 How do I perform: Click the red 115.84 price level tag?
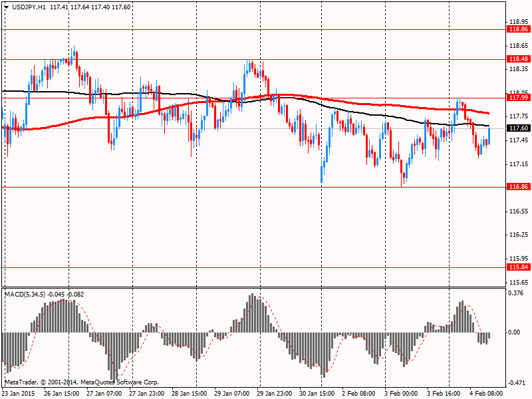[x=518, y=267]
